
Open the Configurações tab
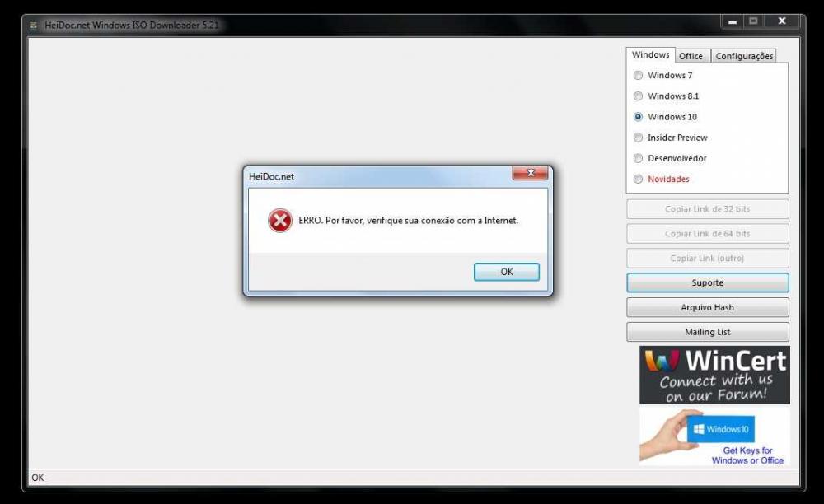point(743,56)
